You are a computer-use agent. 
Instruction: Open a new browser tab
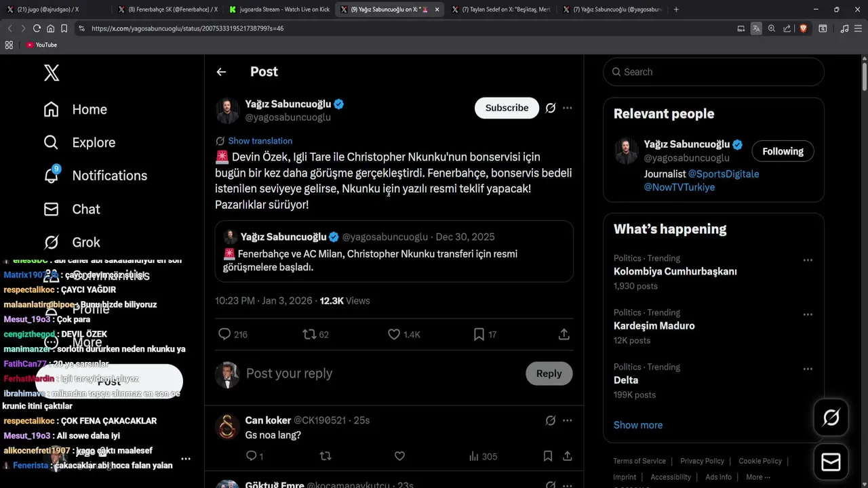pos(676,9)
